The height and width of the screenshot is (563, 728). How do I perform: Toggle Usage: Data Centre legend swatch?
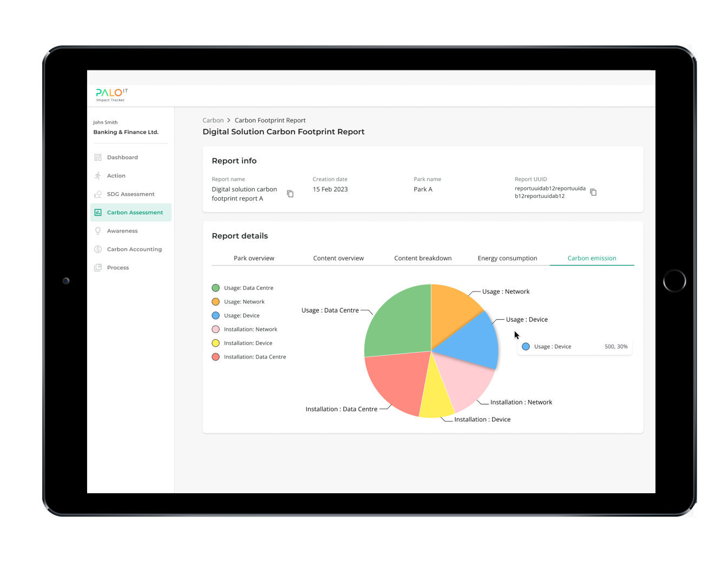215,288
